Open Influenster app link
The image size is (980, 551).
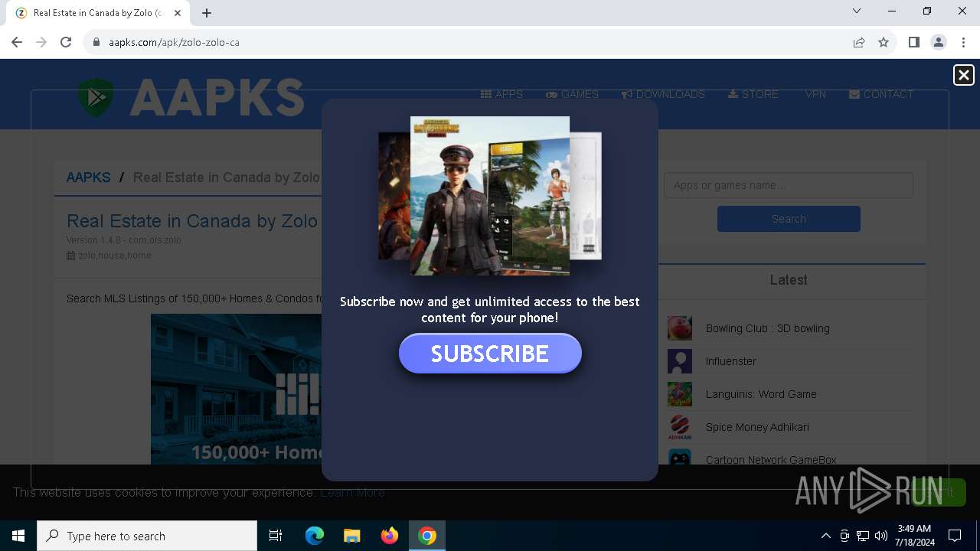coord(730,361)
